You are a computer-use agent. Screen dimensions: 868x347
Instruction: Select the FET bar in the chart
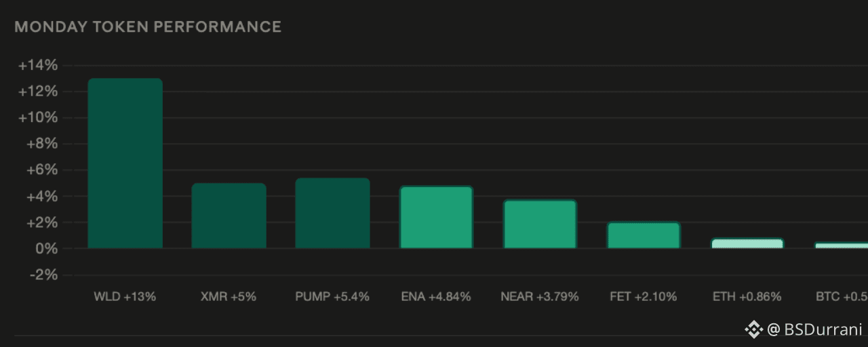click(644, 235)
